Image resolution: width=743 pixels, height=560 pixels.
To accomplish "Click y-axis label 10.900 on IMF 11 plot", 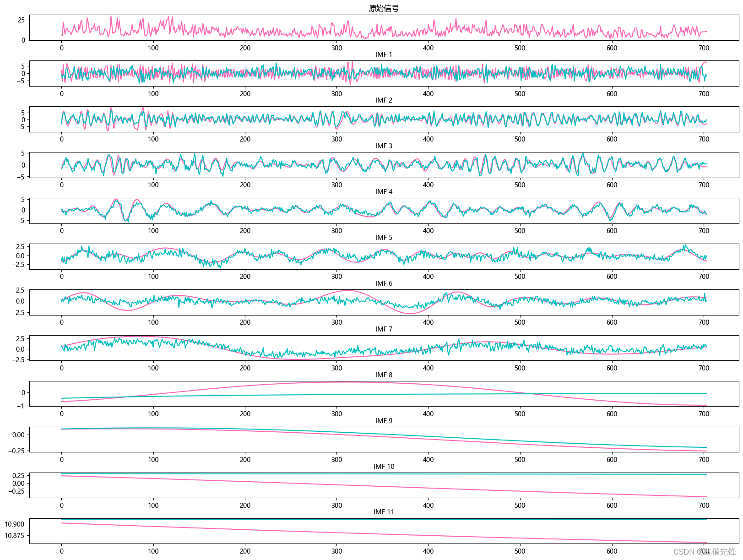I will [15, 524].
